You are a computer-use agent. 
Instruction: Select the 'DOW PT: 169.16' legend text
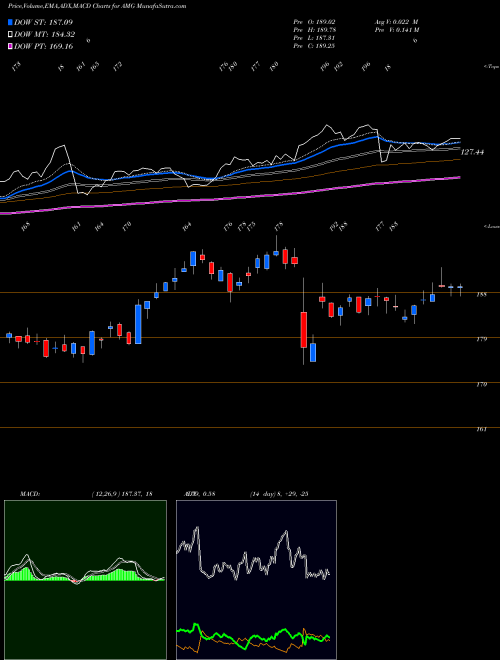pyautogui.click(x=44, y=46)
